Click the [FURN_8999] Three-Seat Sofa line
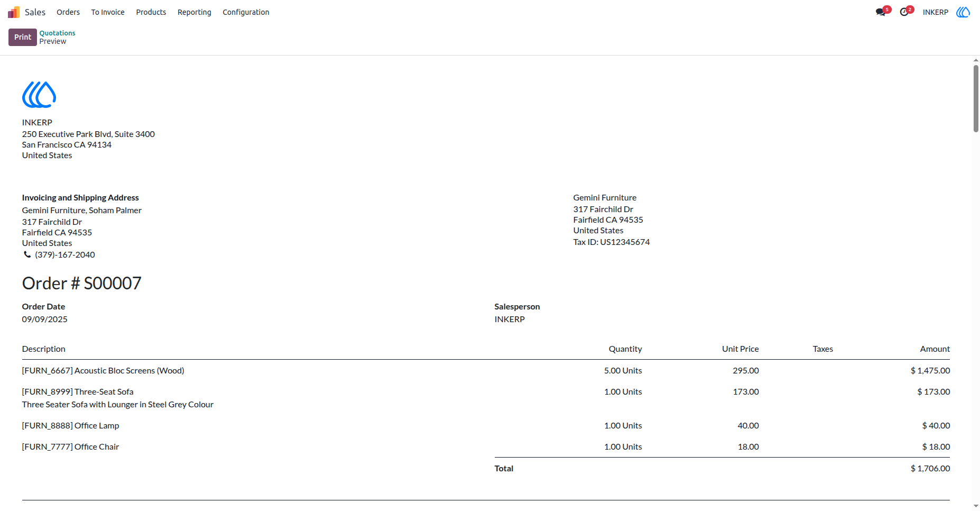 click(78, 392)
